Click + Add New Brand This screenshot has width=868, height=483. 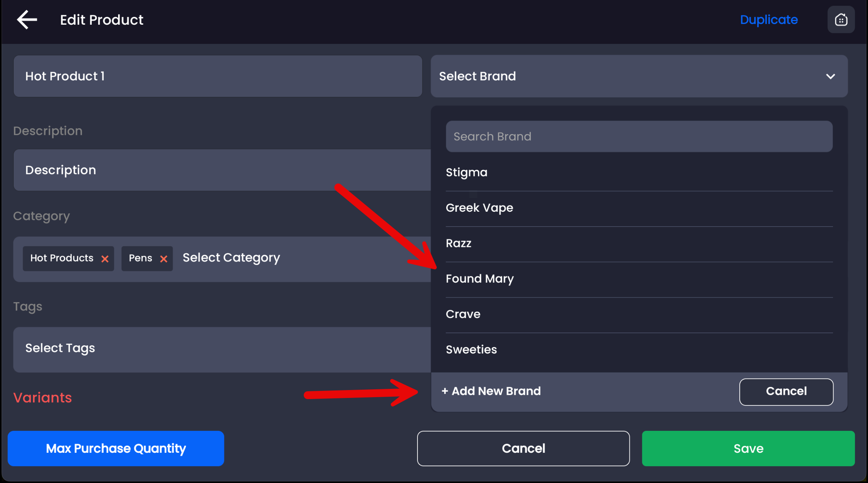[x=491, y=391]
